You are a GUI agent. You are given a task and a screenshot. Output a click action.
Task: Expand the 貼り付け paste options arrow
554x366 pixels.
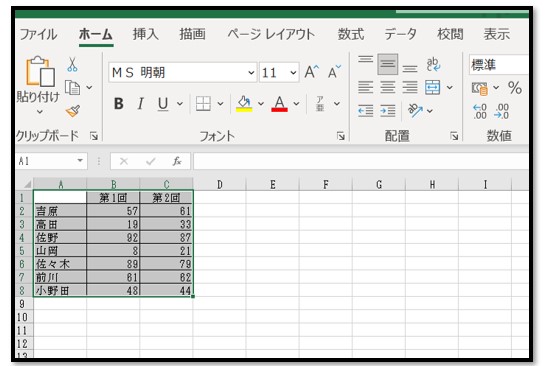(x=40, y=112)
